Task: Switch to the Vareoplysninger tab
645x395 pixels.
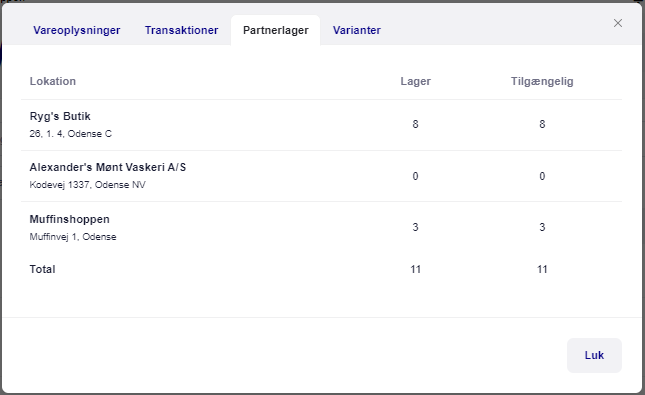Action: pyautogui.click(x=77, y=30)
